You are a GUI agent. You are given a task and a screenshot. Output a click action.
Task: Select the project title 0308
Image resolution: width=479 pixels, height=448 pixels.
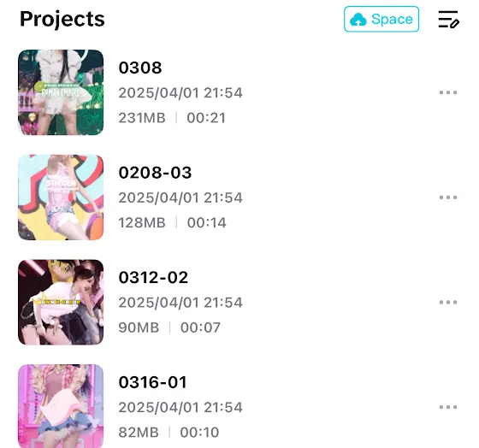tap(140, 68)
